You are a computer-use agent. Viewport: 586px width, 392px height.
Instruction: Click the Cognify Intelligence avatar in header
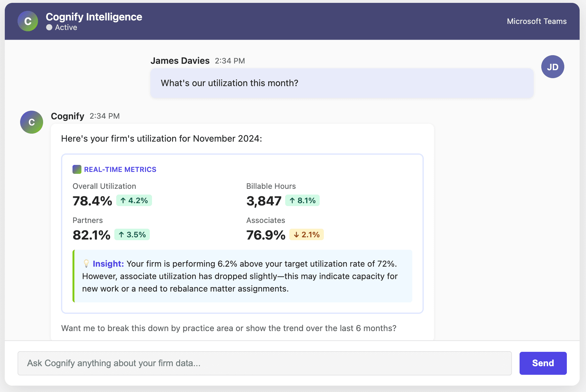coord(27,21)
